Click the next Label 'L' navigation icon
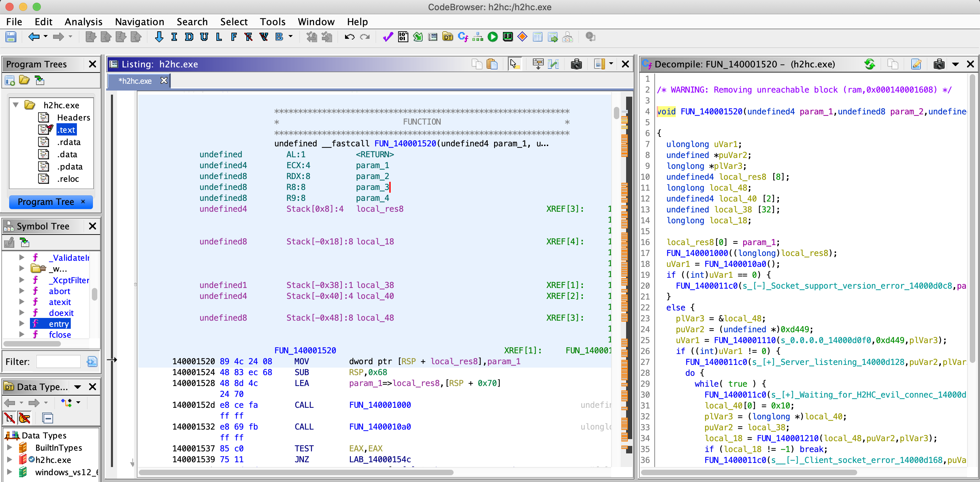Viewport: 980px width, 482px height. click(x=219, y=37)
